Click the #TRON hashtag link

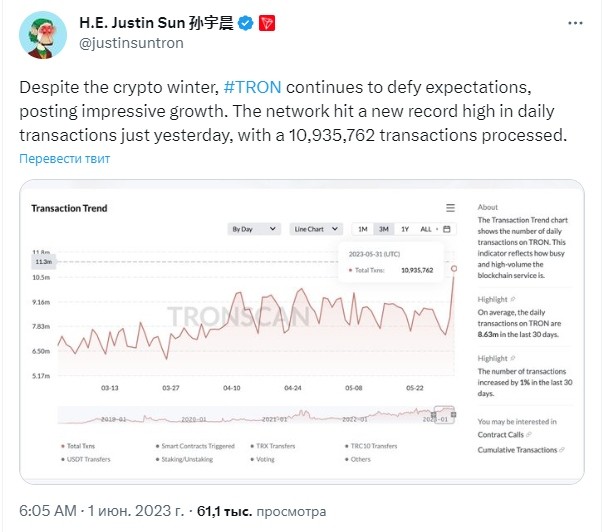click(x=252, y=87)
